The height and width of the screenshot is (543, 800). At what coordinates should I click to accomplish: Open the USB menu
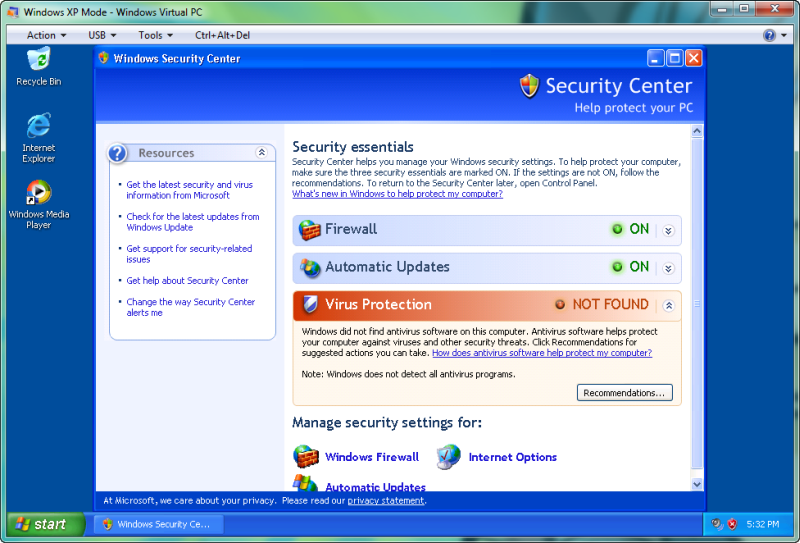[102, 35]
